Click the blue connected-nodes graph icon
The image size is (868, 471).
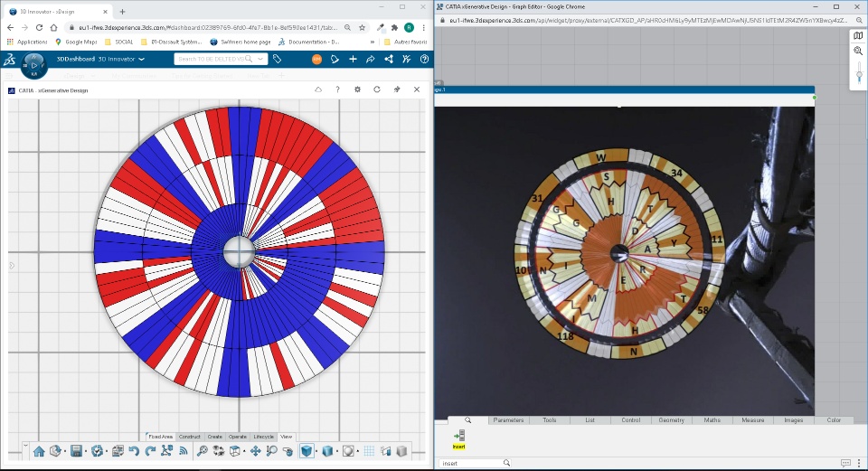(x=166, y=451)
